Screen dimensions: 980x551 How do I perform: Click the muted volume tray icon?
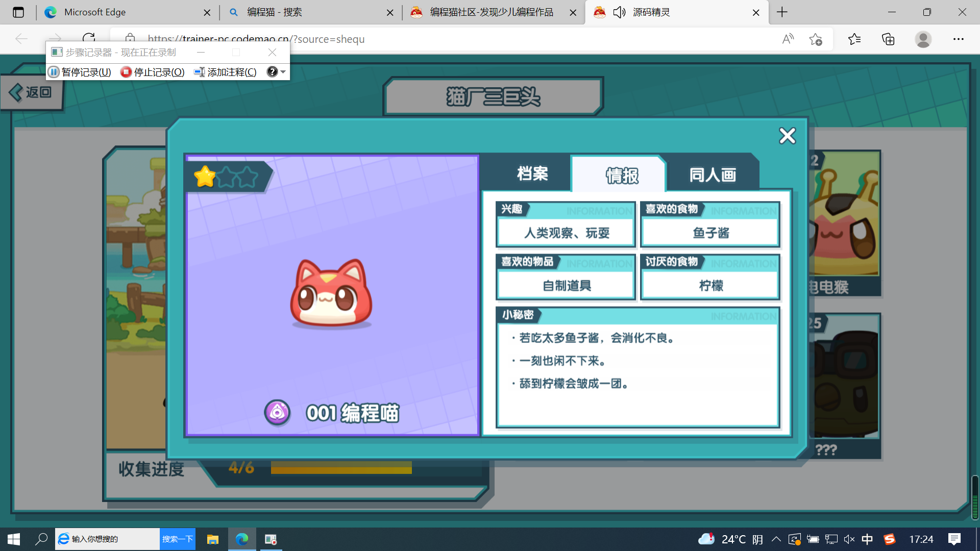[x=849, y=539]
